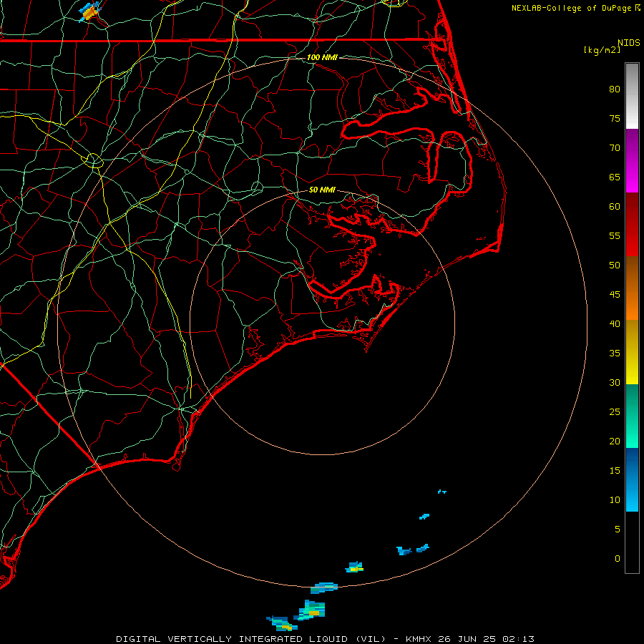Click the DIGITAL VERTICALLY INTEGRATED LIQUID title text

[x=232, y=639]
